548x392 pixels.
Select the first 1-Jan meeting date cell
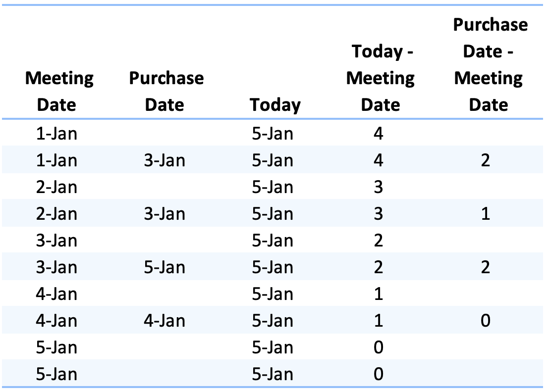(56, 133)
